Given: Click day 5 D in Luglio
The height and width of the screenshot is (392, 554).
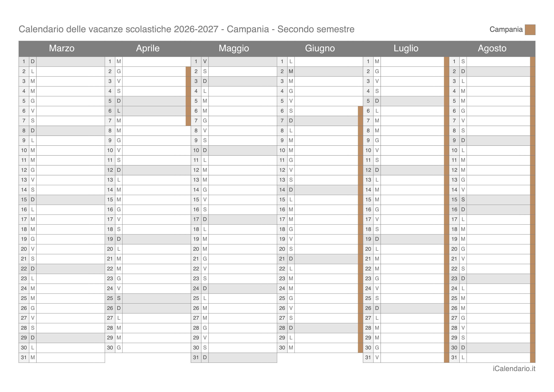Looking at the screenshot, I should (x=406, y=101).
